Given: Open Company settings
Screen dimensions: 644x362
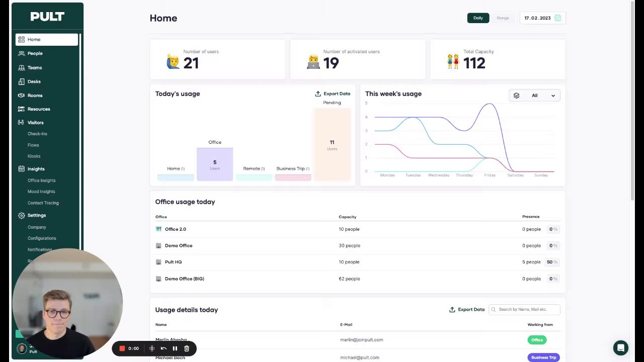Looking at the screenshot, I should click(37, 227).
